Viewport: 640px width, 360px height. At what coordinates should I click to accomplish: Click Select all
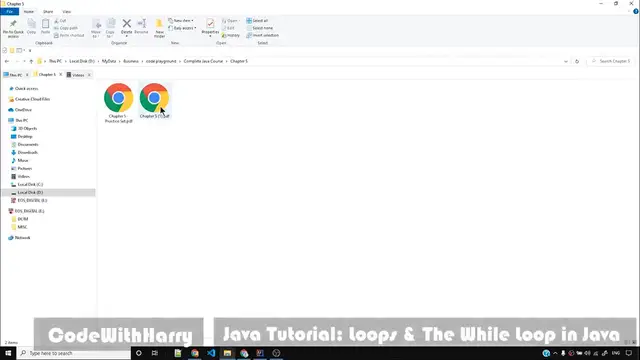[x=257, y=21]
